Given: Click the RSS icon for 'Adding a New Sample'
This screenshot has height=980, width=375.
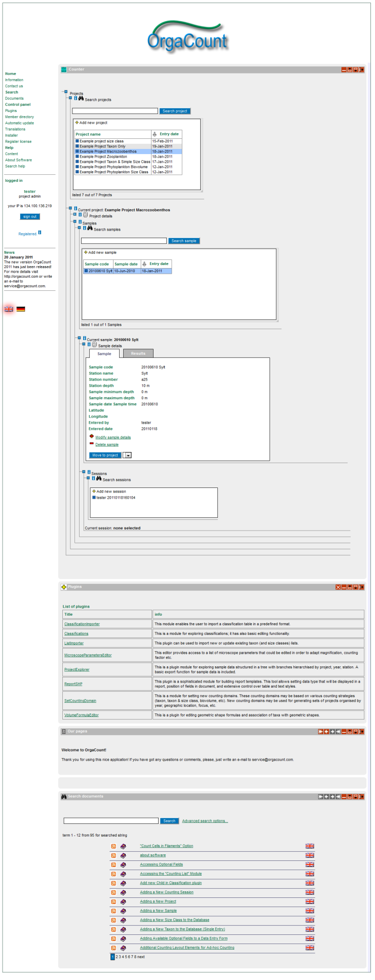Looking at the screenshot, I should click(x=114, y=911).
